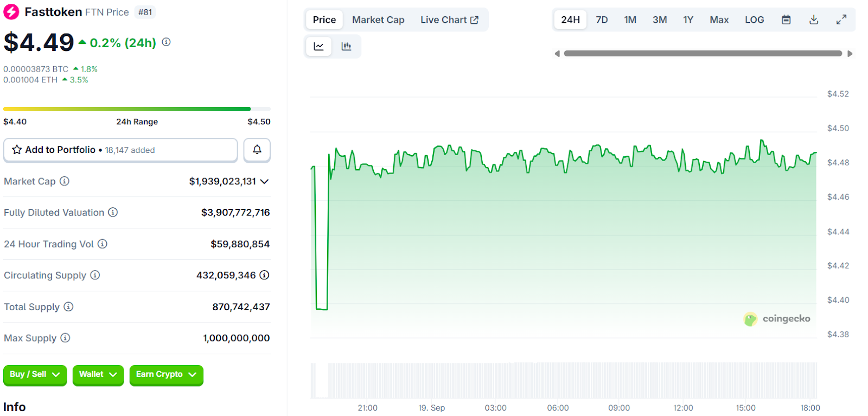Open info icon beside Circulating Supply label

click(95, 275)
